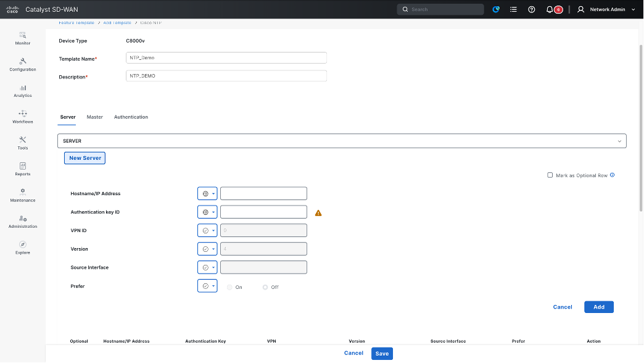Open the Master tab

(x=94, y=117)
